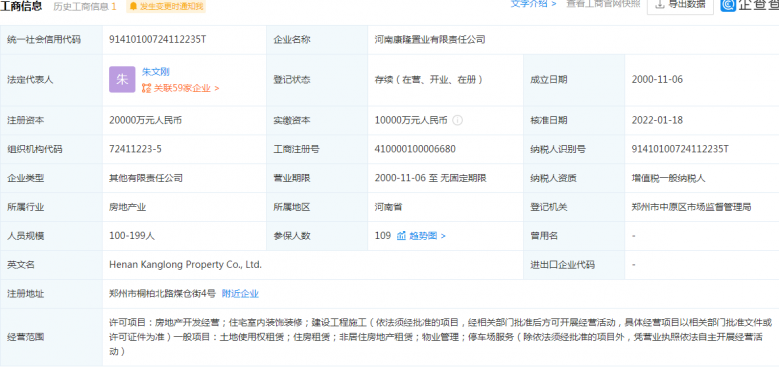This screenshot has width=779, height=367.
Task: Click the 朱 avatar thumbnail
Action: pyautogui.click(x=122, y=79)
